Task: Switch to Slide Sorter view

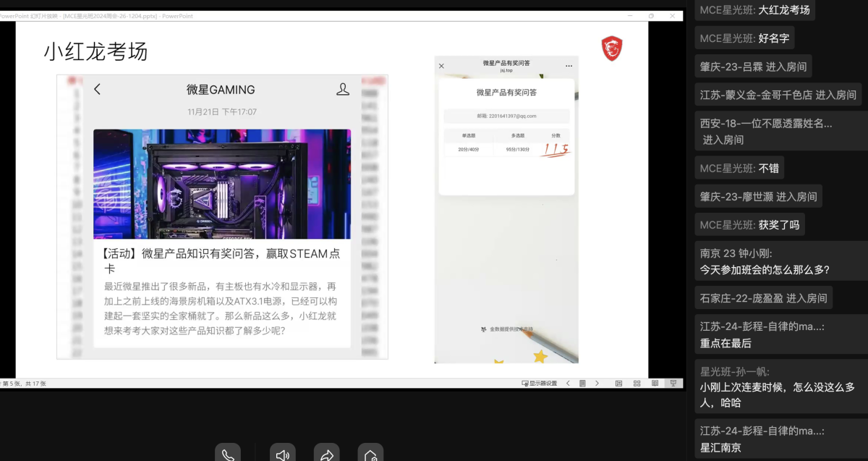Action: pyautogui.click(x=637, y=384)
